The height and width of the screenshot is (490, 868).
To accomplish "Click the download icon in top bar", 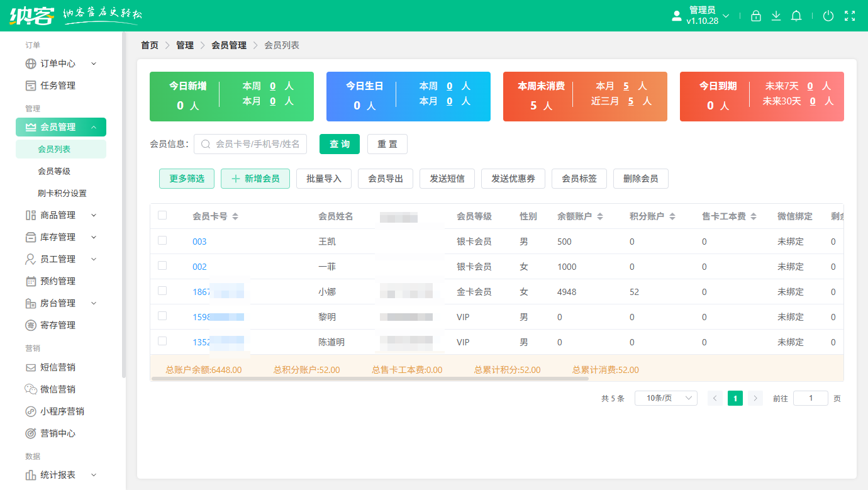I will (776, 16).
